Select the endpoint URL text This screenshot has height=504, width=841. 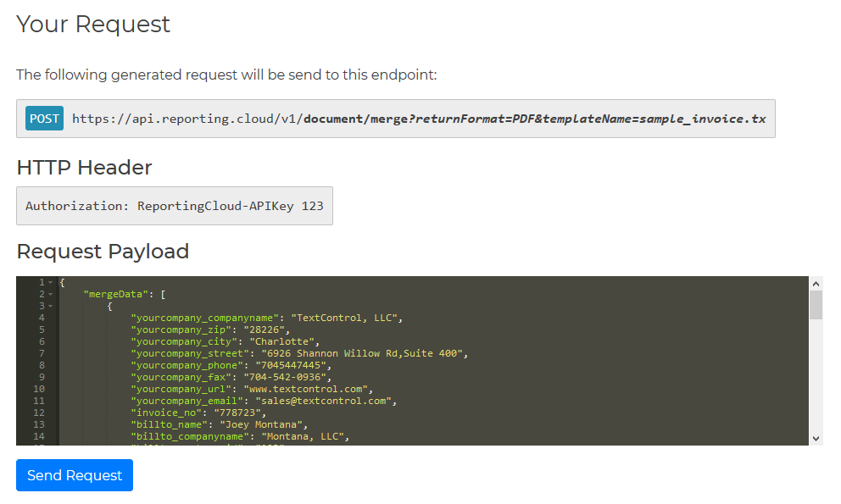419,119
